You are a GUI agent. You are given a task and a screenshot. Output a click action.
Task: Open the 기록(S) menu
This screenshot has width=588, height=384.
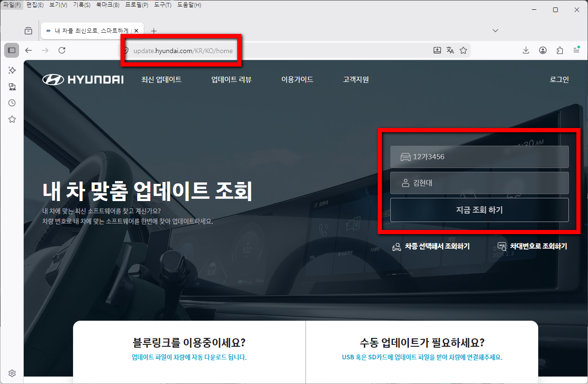[x=81, y=5]
